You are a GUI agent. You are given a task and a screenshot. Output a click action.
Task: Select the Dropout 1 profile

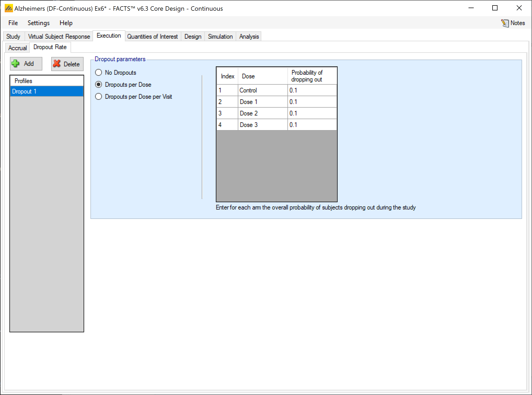click(x=47, y=91)
